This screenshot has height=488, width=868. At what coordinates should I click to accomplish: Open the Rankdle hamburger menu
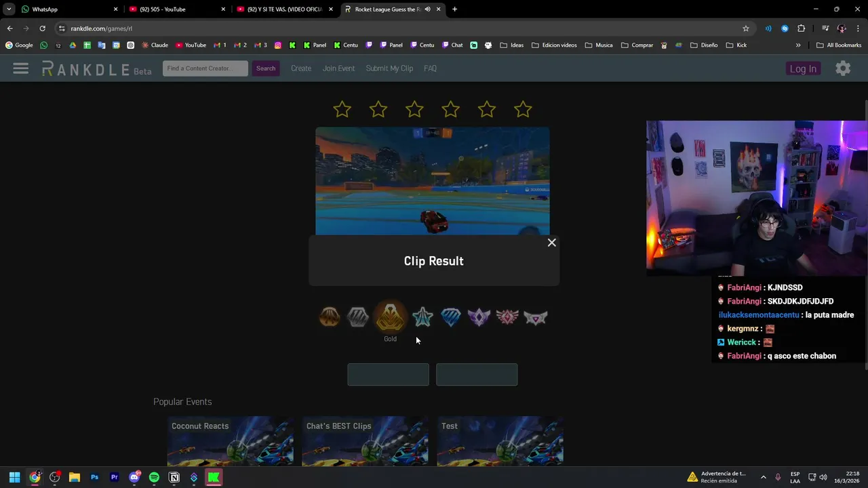coord(21,68)
